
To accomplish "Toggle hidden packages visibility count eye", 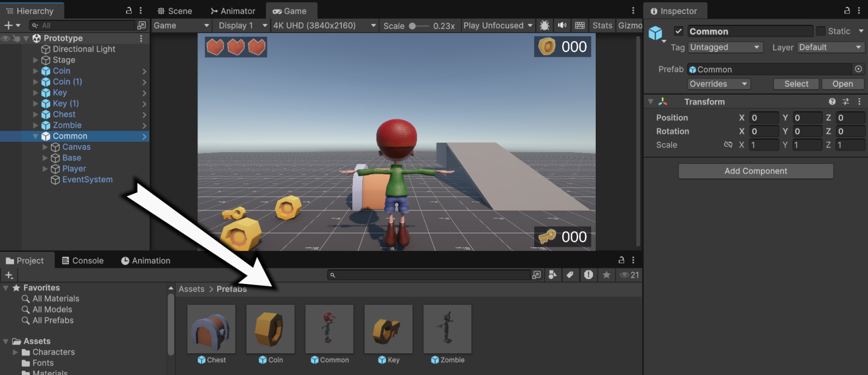I will tap(629, 275).
